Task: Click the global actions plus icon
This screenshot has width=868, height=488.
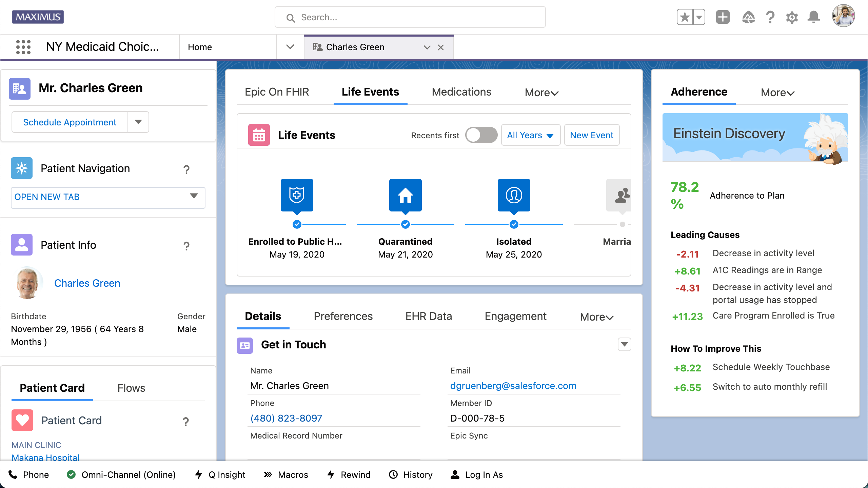Action: tap(723, 17)
